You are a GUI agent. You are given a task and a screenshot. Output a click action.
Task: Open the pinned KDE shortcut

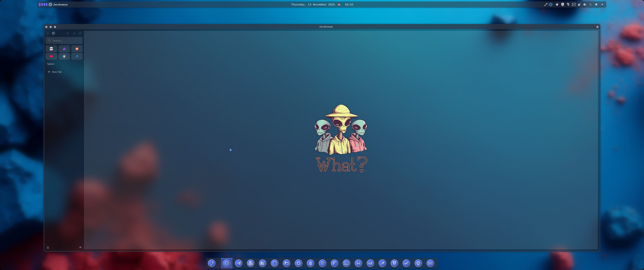[77, 56]
